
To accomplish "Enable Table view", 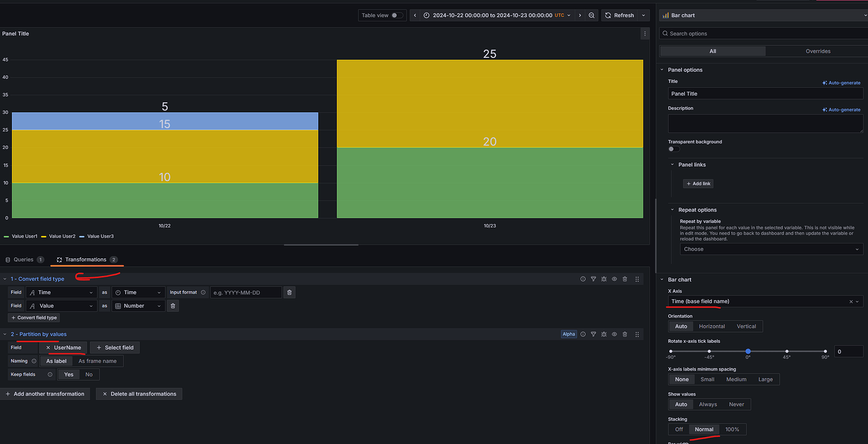I will pyautogui.click(x=396, y=14).
